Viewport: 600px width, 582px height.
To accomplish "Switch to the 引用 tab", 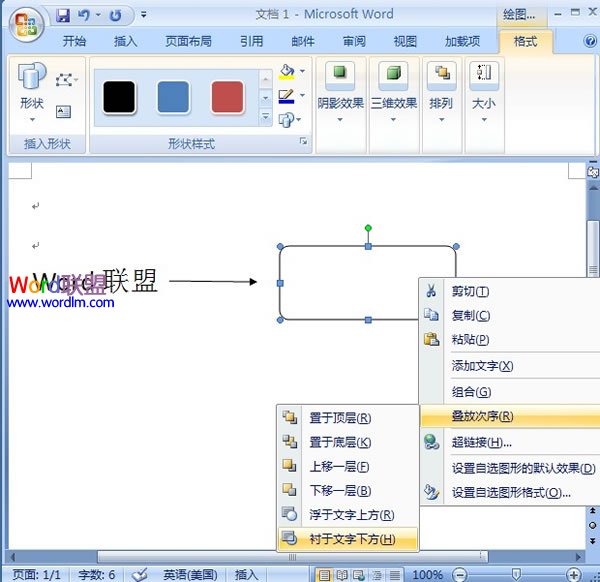I will coord(252,41).
